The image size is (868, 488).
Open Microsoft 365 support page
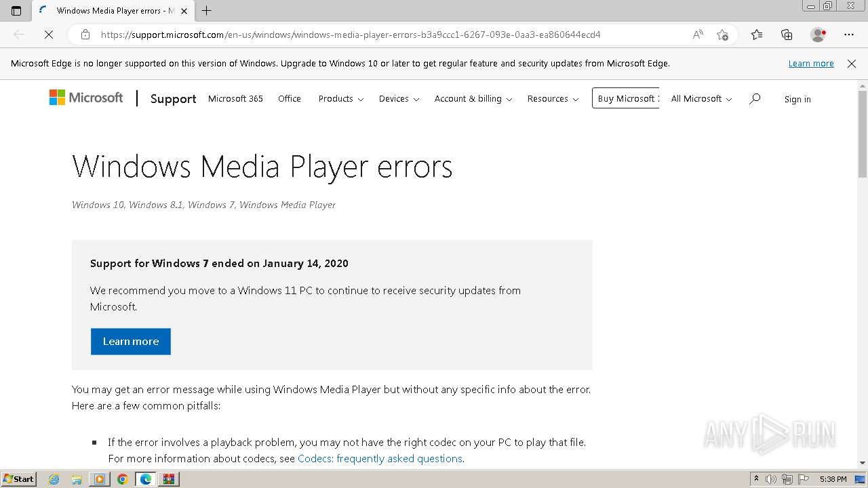(235, 99)
